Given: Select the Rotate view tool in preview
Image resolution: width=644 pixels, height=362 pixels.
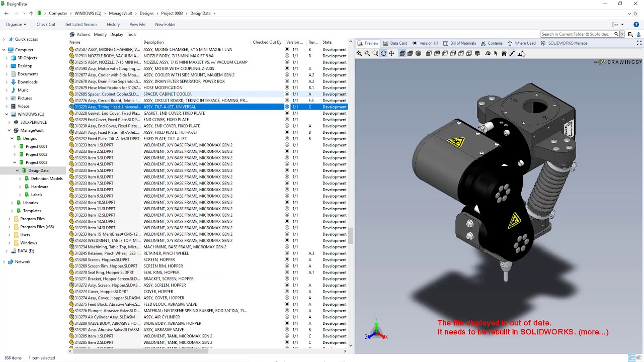Looking at the screenshot, I should [383, 53].
